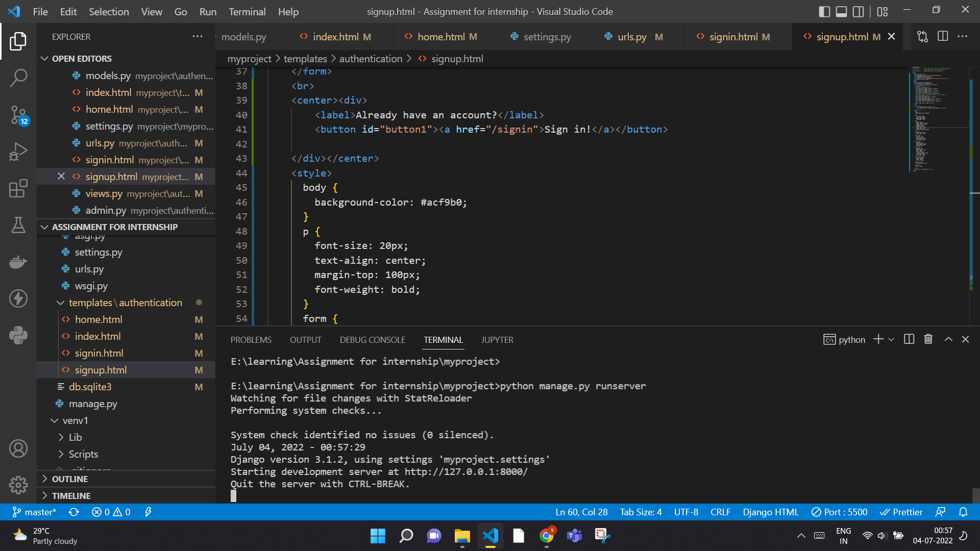This screenshot has height=551, width=980.
Task: Open the Run and Debug view
Action: [x=18, y=152]
